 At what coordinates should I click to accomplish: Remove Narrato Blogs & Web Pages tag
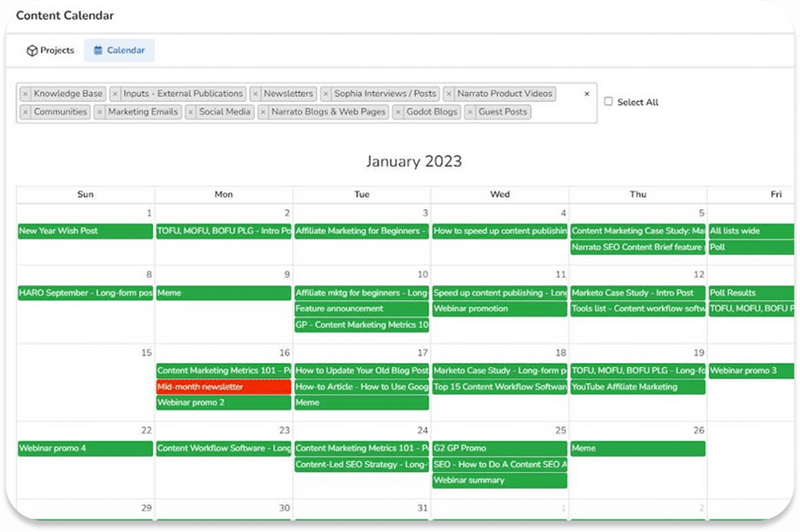pyautogui.click(x=263, y=112)
